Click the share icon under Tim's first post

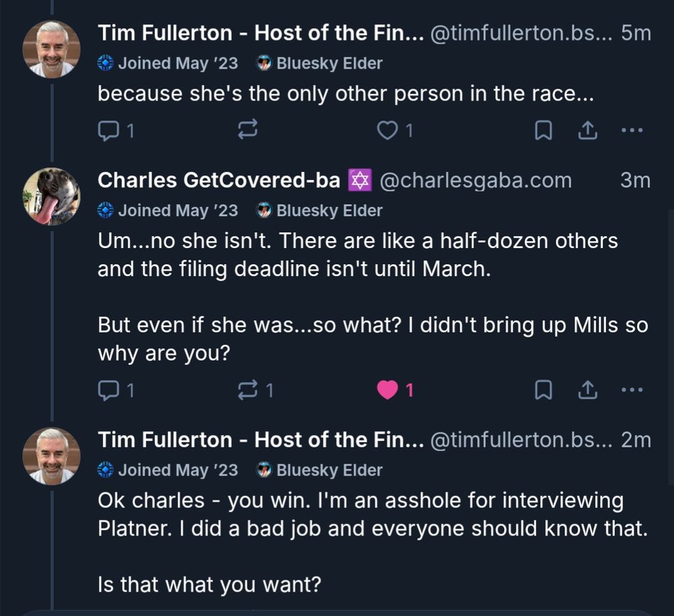[587, 130]
